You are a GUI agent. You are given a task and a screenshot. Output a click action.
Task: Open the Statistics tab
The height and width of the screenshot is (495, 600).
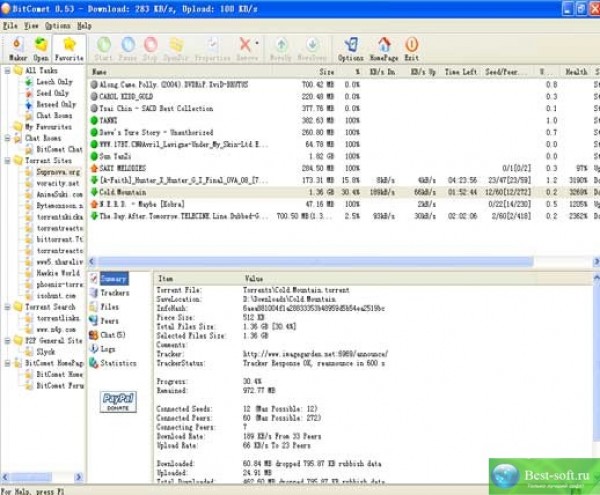coord(118,363)
